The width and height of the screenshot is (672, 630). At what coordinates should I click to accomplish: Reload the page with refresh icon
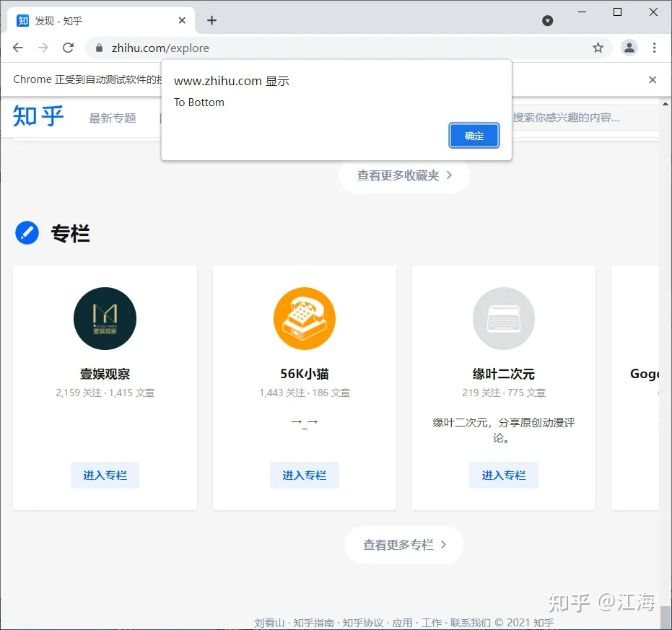coord(68,48)
